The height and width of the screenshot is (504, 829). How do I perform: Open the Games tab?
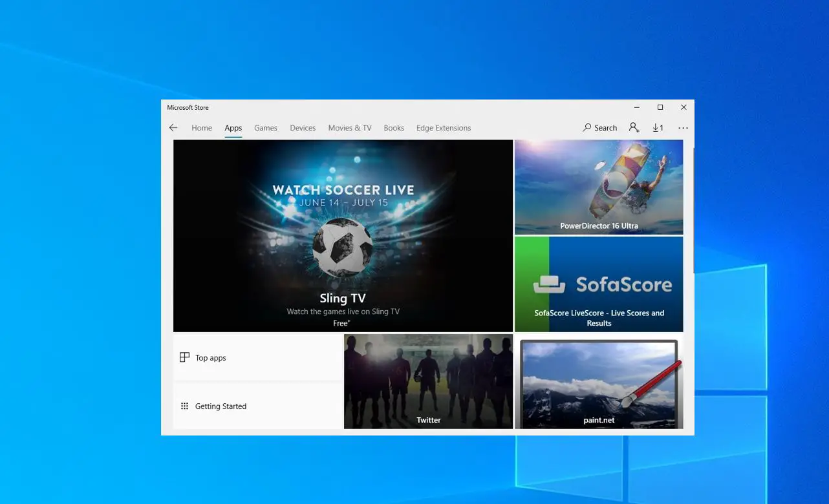(x=266, y=128)
